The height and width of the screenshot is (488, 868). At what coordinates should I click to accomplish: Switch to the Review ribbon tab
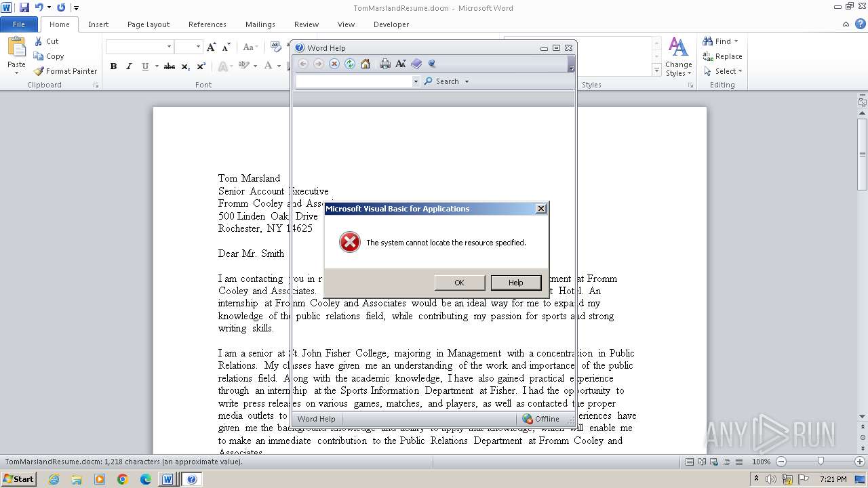(x=307, y=24)
